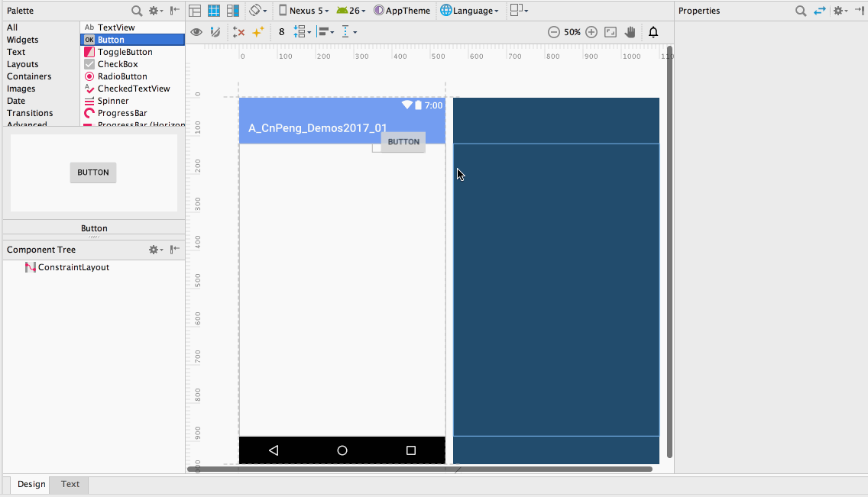Screen dimensions: 868x497
Task: Open the Guidelines dropdown
Action: coord(348,32)
